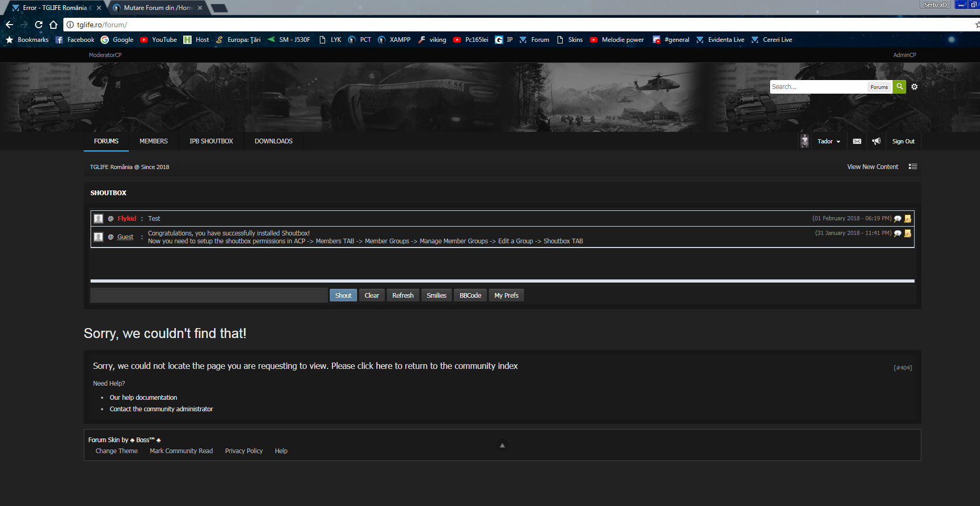Screen dimensions: 980x506
Task: Open the FORUMS navigation tab
Action: click(106, 141)
